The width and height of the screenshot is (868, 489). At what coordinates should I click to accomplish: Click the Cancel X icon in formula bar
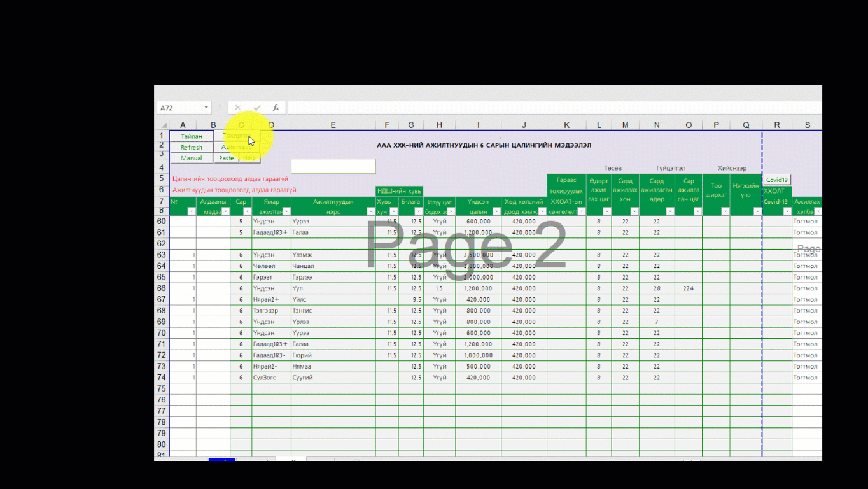237,108
